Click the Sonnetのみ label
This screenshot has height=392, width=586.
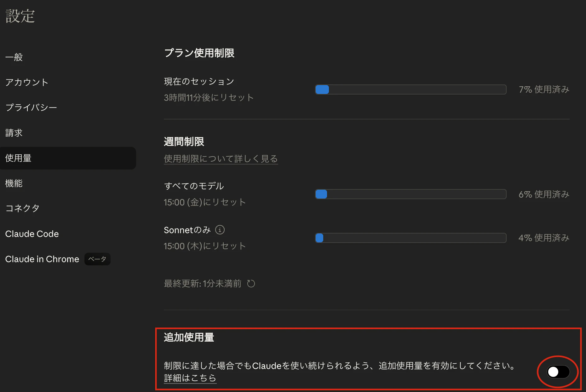click(x=187, y=230)
